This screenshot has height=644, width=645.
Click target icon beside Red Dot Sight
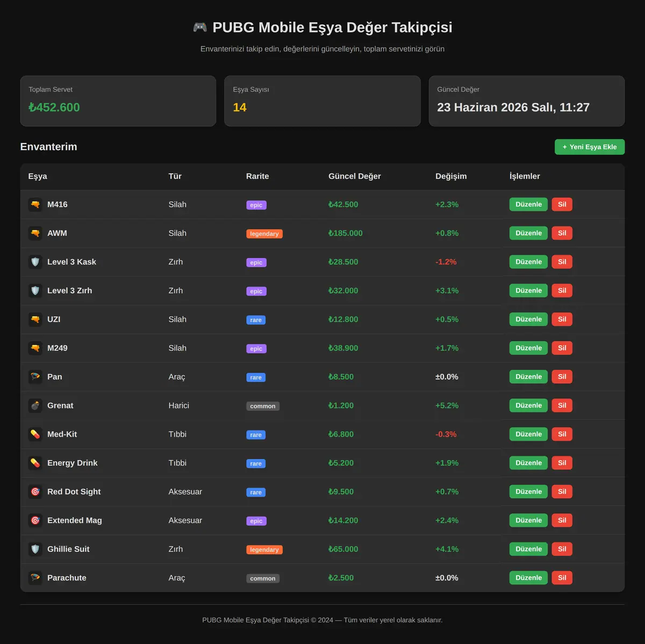[35, 491]
